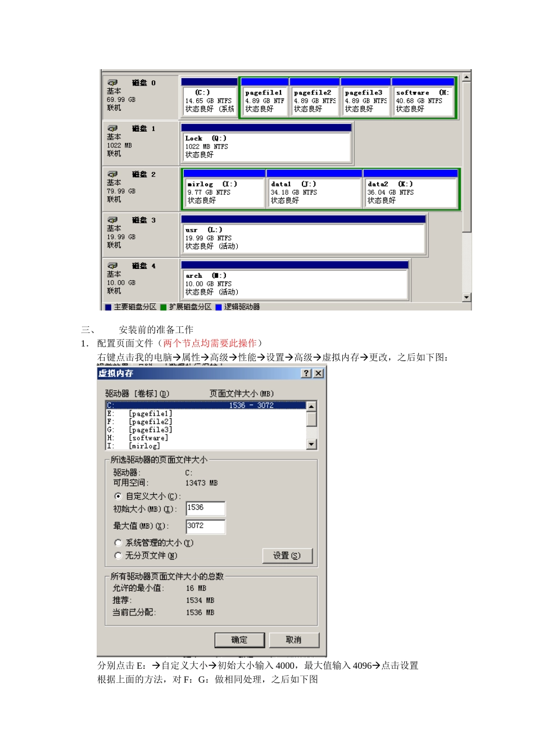Select the usr (L:) partition on Disk 3
This screenshot has height=756, width=534.
304,235
